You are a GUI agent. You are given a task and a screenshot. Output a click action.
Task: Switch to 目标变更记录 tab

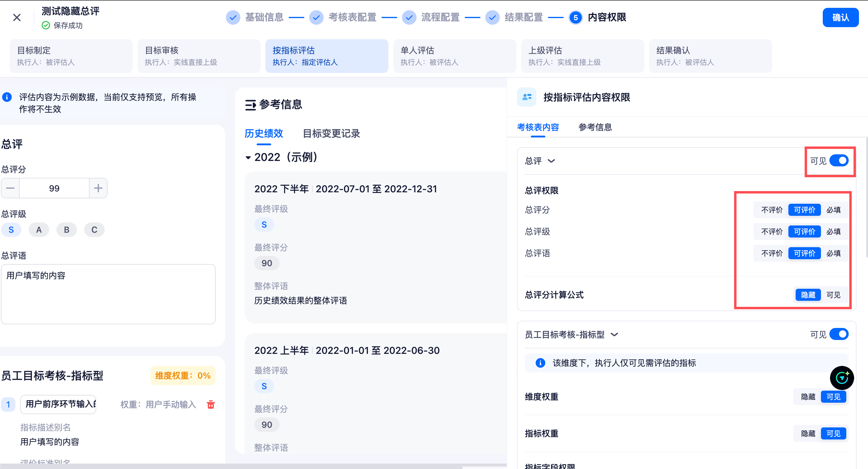(331, 134)
